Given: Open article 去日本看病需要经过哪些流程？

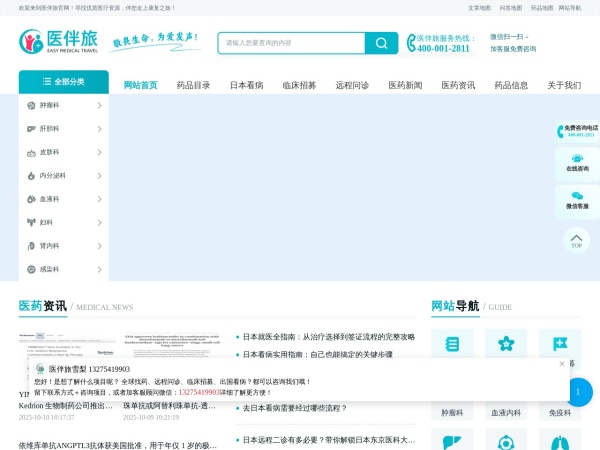Looking at the screenshot, I should coord(295,408).
